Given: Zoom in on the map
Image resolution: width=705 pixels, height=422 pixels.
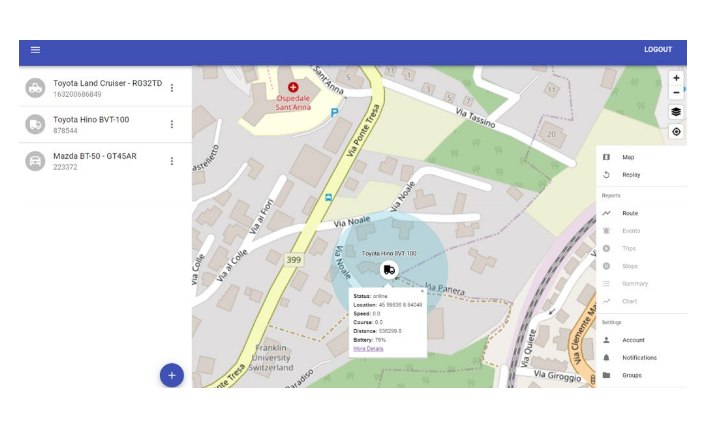Looking at the screenshot, I should tap(676, 78).
